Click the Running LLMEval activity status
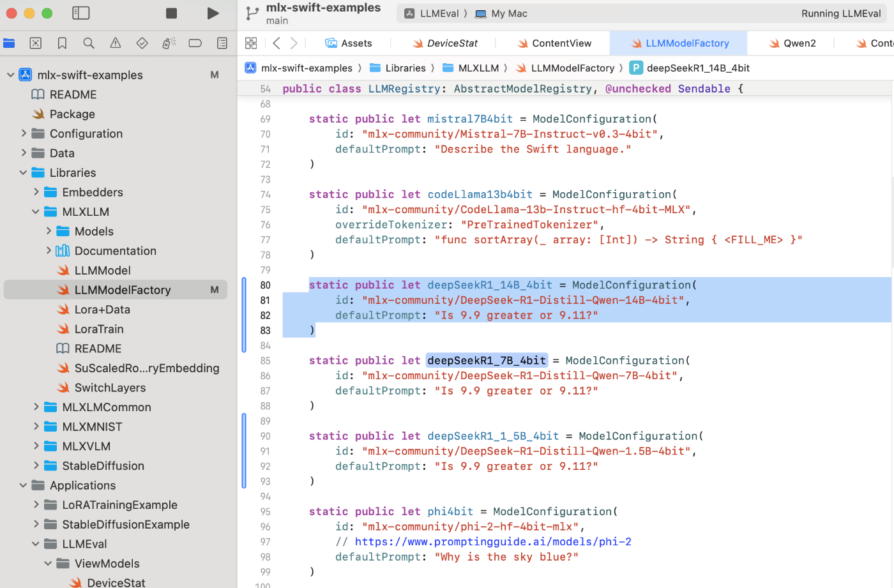Image resolution: width=894 pixels, height=588 pixels. (841, 13)
